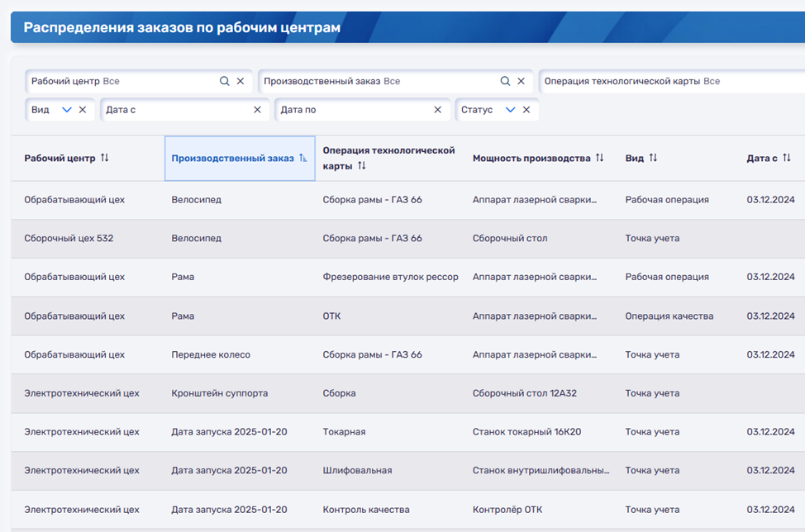
Task: Sort the Вид column
Action: coord(653,158)
